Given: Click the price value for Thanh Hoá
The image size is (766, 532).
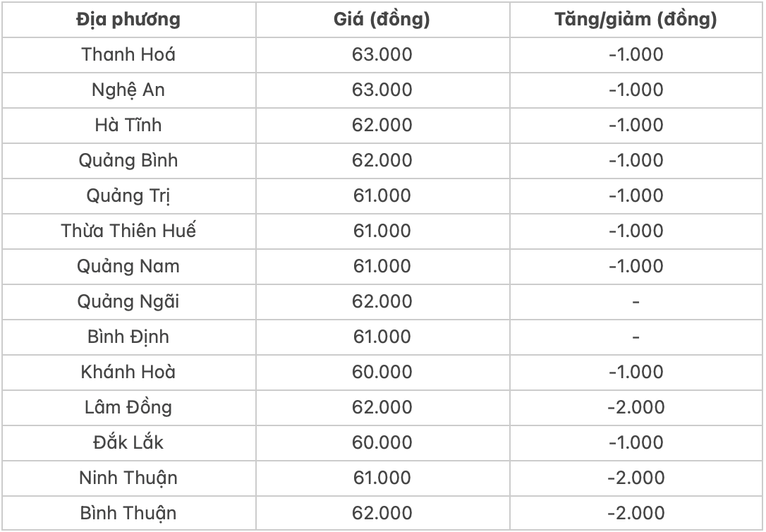Looking at the screenshot, I should pyautogui.click(x=382, y=54).
